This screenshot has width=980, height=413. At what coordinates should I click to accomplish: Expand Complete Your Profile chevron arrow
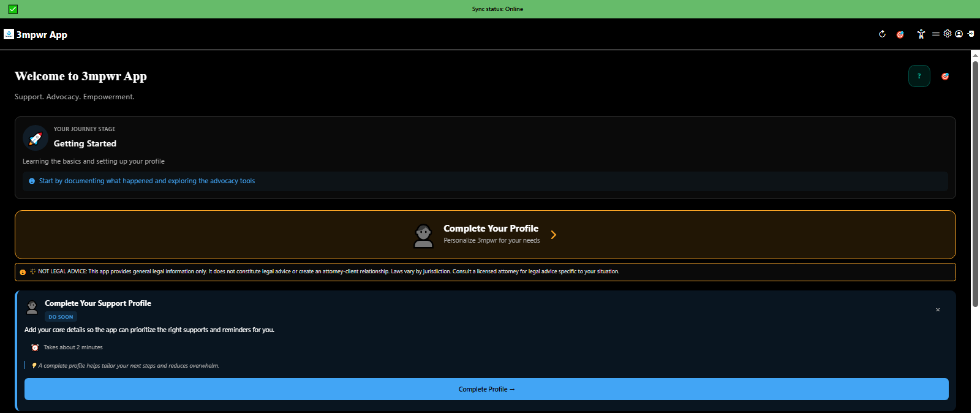click(554, 235)
